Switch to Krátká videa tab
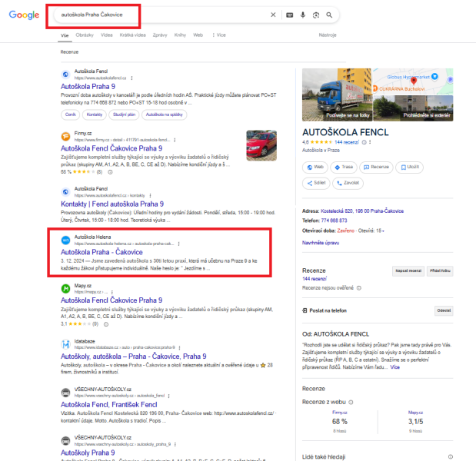This screenshot has height=461, width=476. pos(133,35)
